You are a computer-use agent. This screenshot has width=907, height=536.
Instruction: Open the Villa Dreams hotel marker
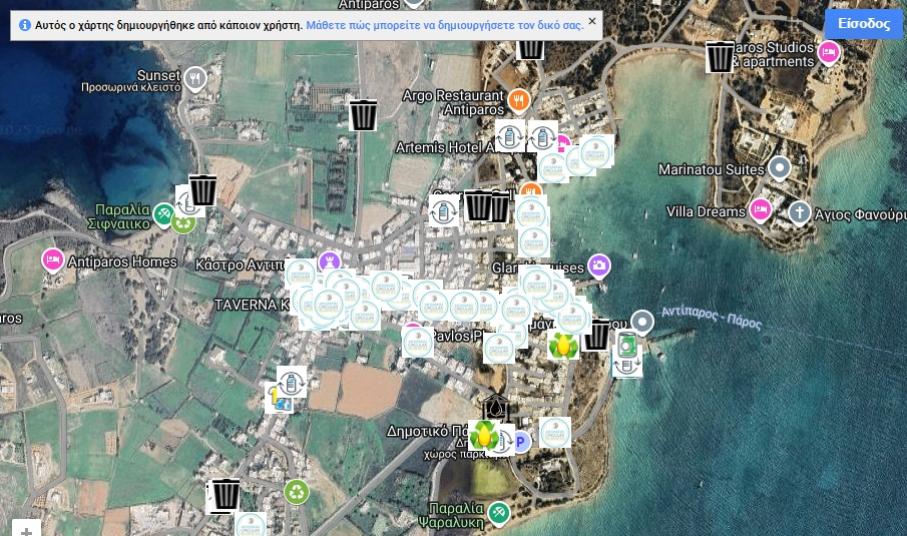(760, 210)
